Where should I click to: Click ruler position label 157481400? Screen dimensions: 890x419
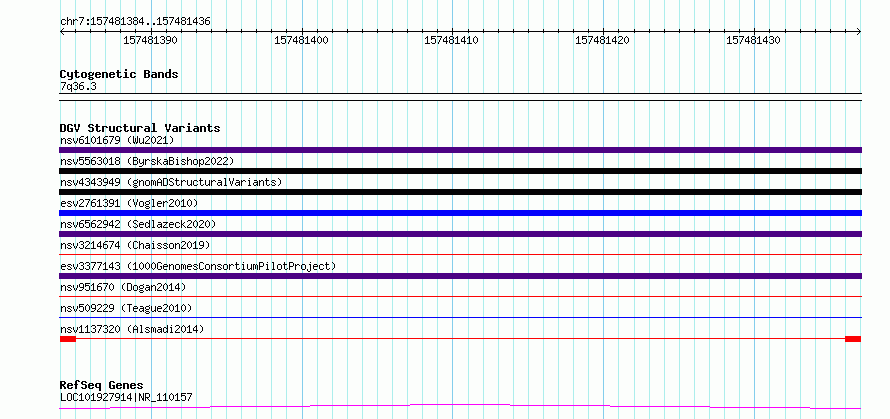pos(301,40)
